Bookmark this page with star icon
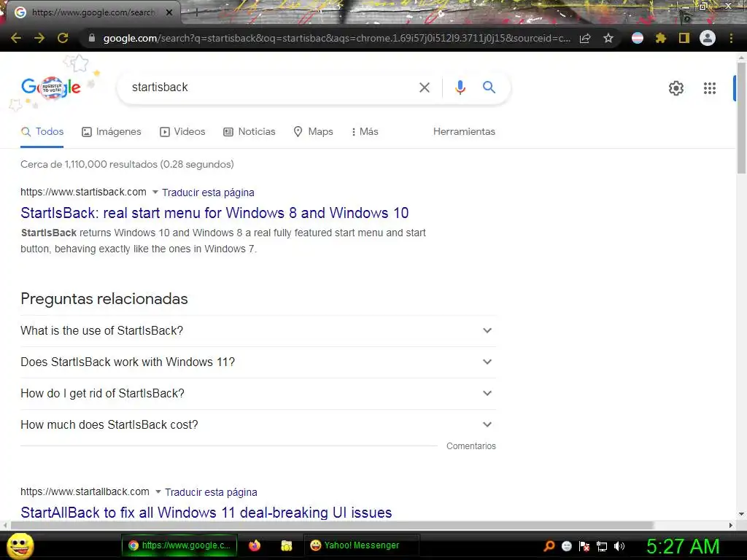747x560 pixels. 608,38
